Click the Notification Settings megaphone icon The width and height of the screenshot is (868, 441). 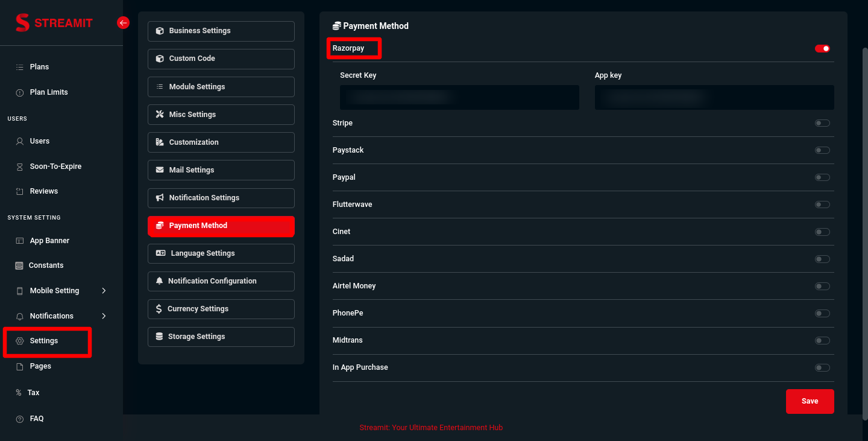tap(160, 198)
